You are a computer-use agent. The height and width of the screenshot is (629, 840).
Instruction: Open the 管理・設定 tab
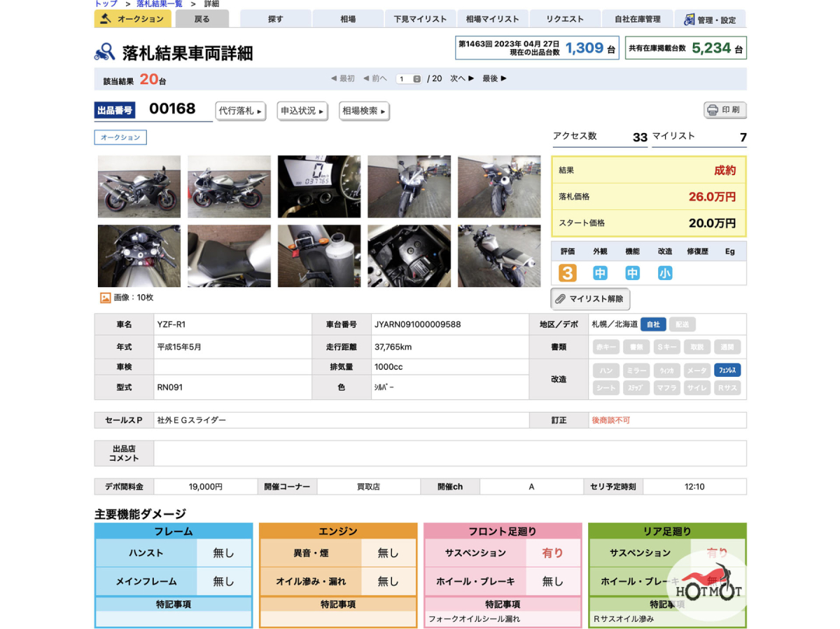coord(710,19)
